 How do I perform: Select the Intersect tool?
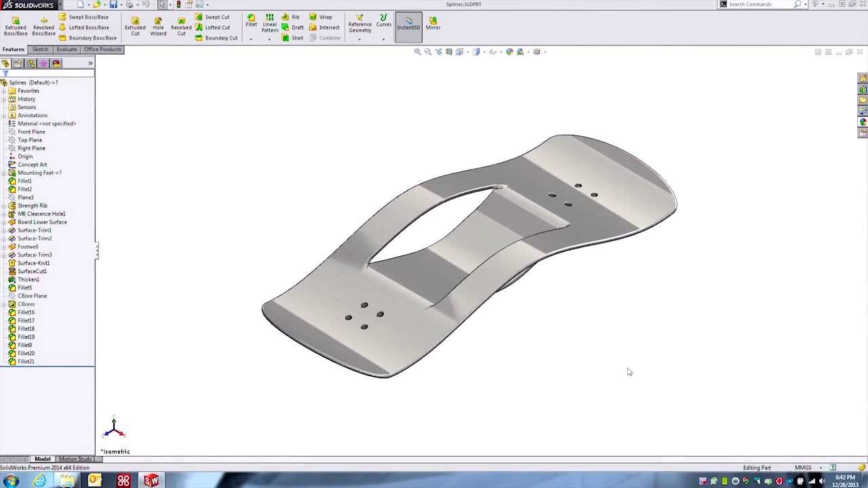coord(324,28)
